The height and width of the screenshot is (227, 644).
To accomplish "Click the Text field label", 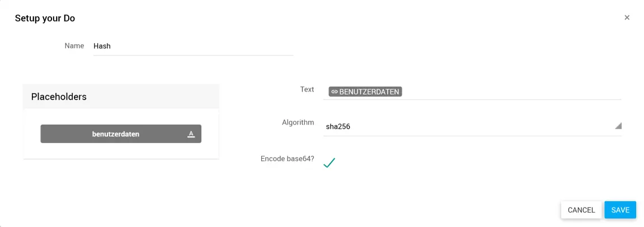I will click(x=307, y=89).
